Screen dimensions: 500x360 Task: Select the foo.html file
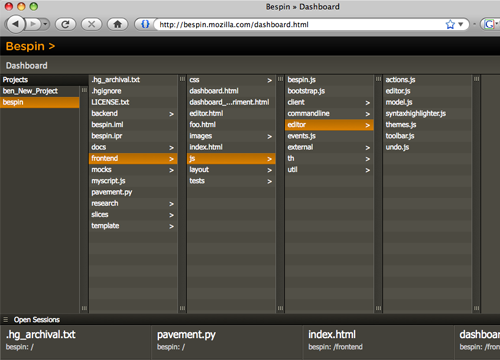(231, 125)
